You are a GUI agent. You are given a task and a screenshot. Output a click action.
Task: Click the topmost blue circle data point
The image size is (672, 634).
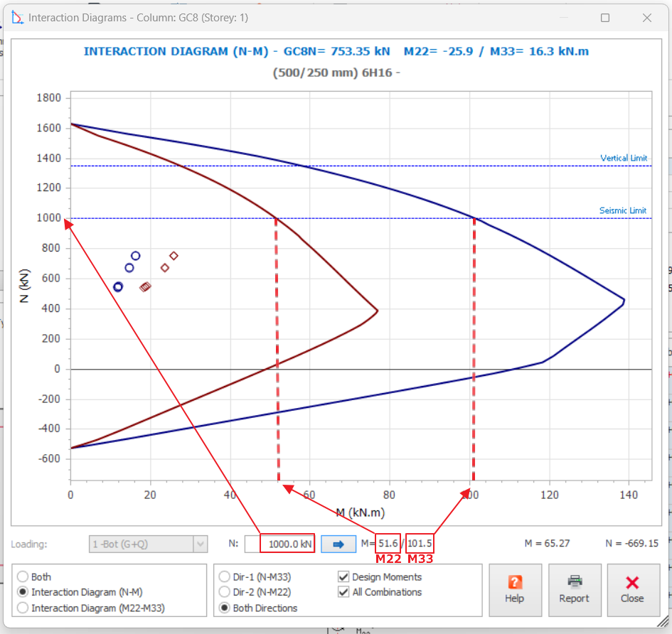pyautogui.click(x=136, y=256)
